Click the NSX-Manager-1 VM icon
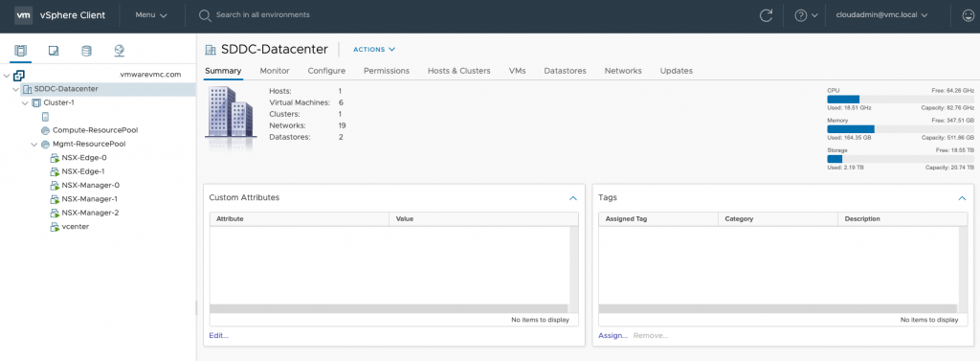 click(x=54, y=199)
